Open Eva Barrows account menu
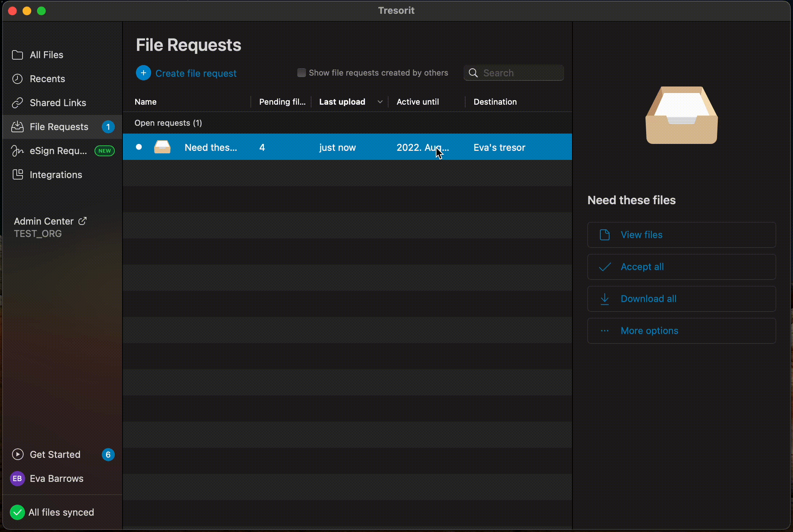Viewport: 793px width, 532px height. tap(63, 479)
